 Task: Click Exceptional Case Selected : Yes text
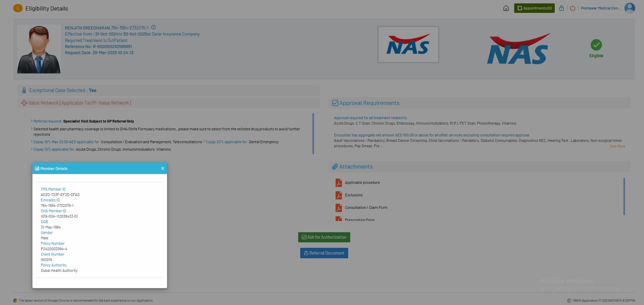point(63,90)
